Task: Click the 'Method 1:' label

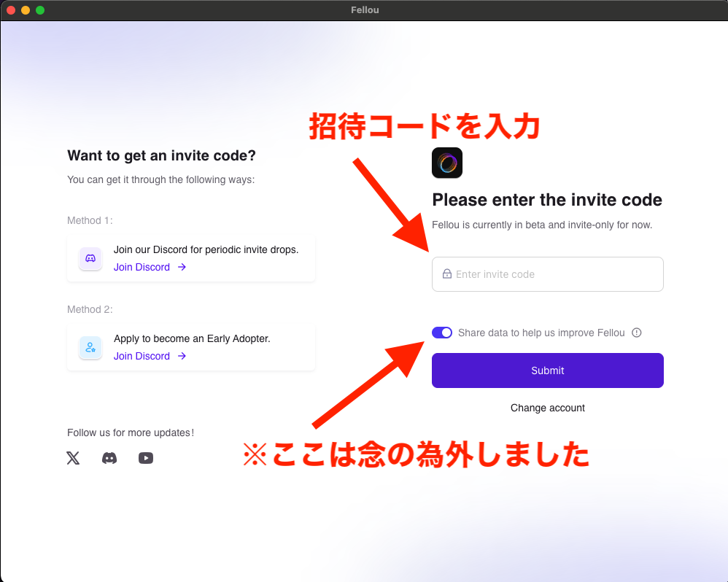Action: 90,220
